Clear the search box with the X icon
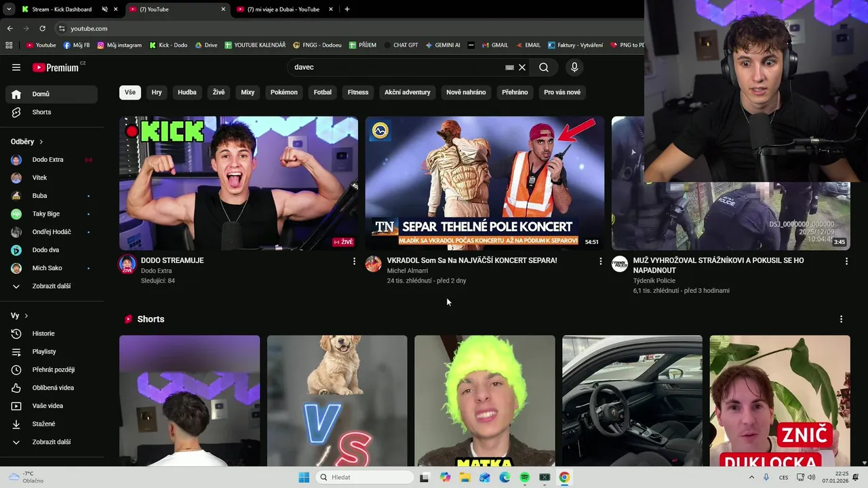Screen dimensions: 868x488 point(522,67)
